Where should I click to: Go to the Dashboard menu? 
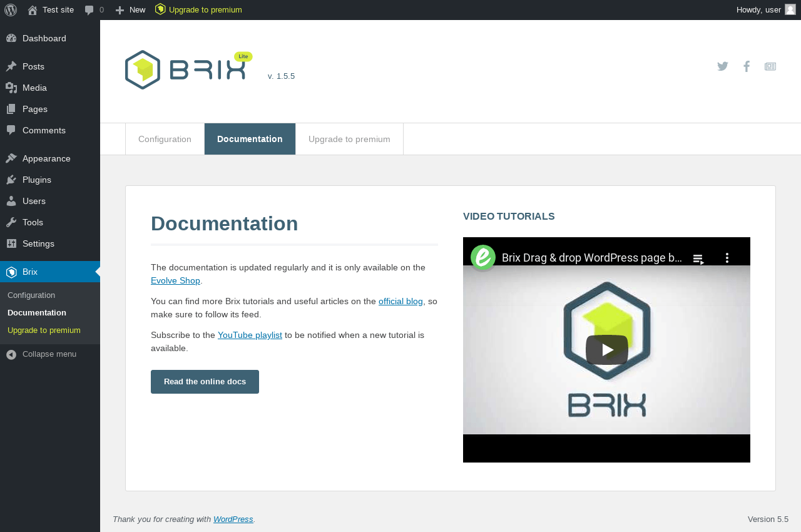pyautogui.click(x=44, y=38)
